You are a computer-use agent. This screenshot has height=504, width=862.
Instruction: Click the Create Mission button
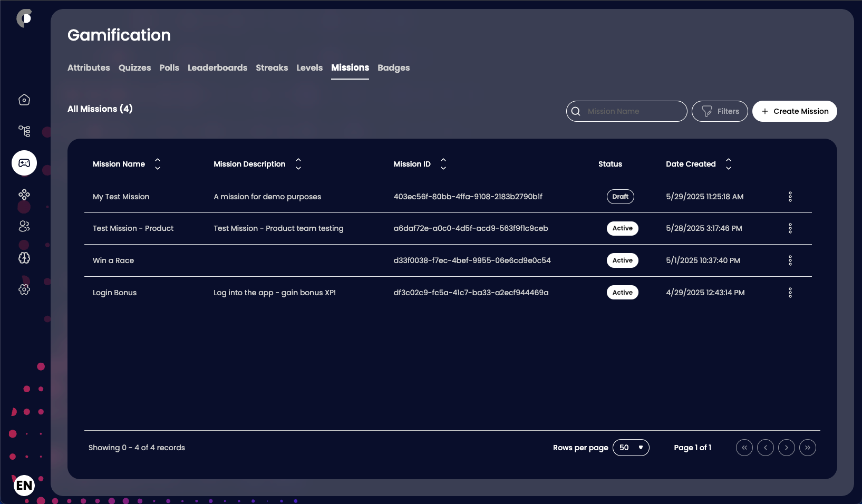794,111
